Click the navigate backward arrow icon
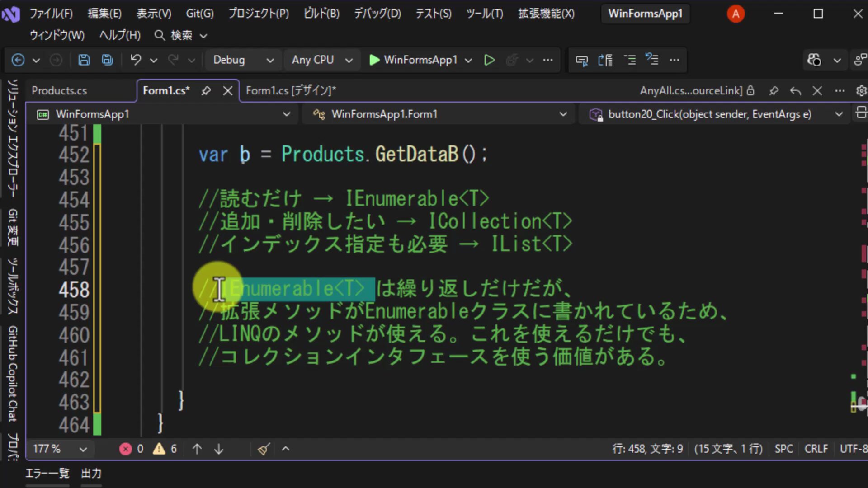This screenshot has width=868, height=488. tap(18, 60)
